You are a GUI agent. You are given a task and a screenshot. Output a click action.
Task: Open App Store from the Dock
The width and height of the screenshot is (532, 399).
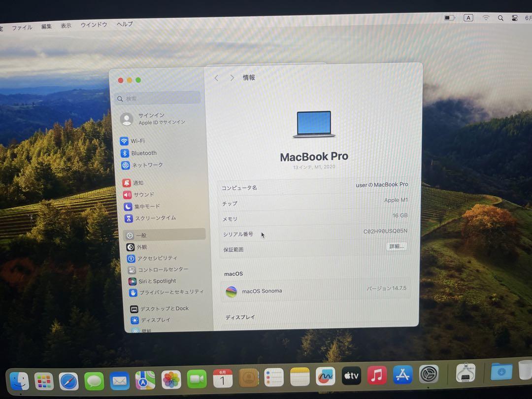(402, 374)
